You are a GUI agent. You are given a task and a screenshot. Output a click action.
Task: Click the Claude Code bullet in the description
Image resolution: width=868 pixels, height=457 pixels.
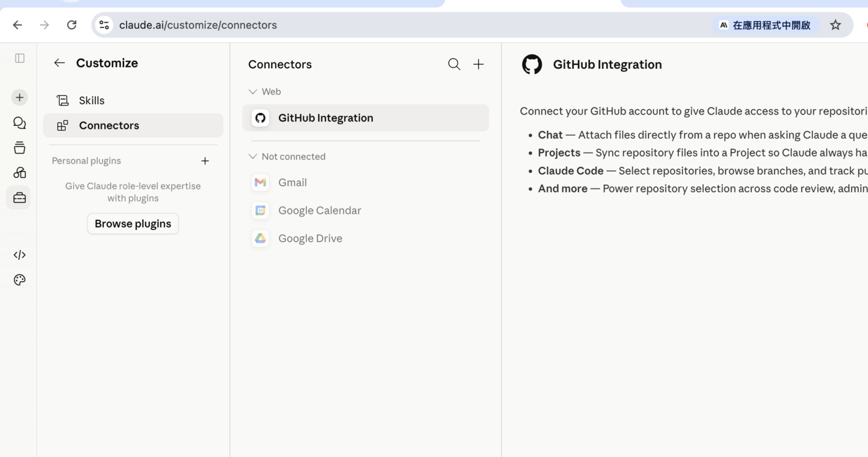pos(702,171)
